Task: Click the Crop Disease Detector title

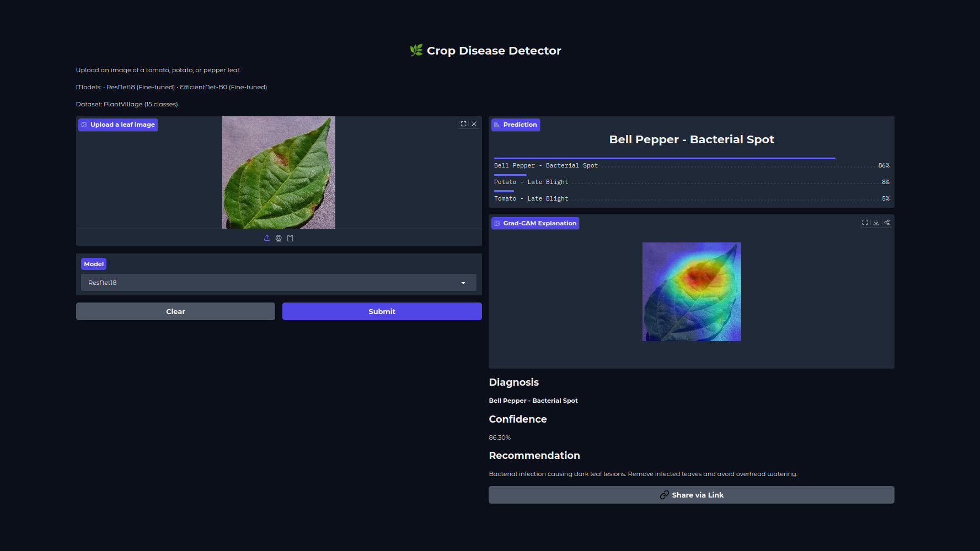Action: (485, 51)
